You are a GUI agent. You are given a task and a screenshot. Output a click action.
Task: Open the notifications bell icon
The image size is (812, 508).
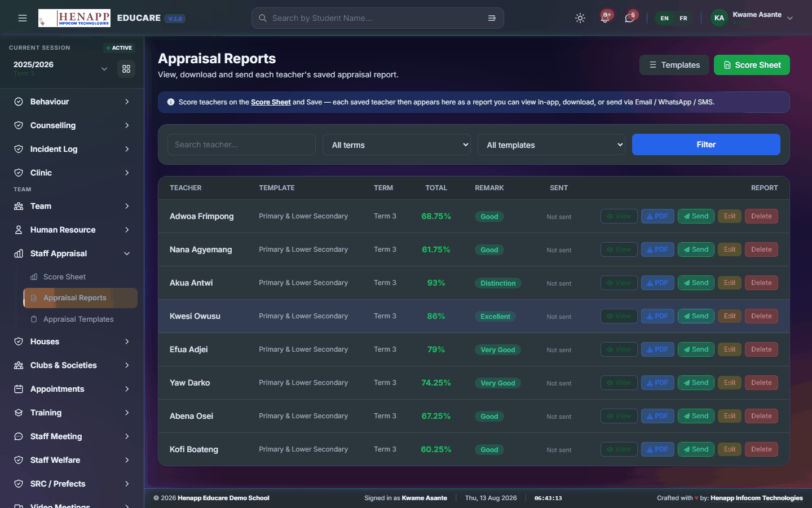[605, 18]
